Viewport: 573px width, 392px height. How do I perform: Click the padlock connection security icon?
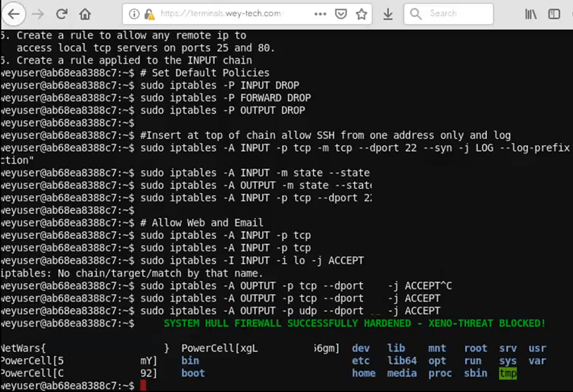(x=149, y=14)
